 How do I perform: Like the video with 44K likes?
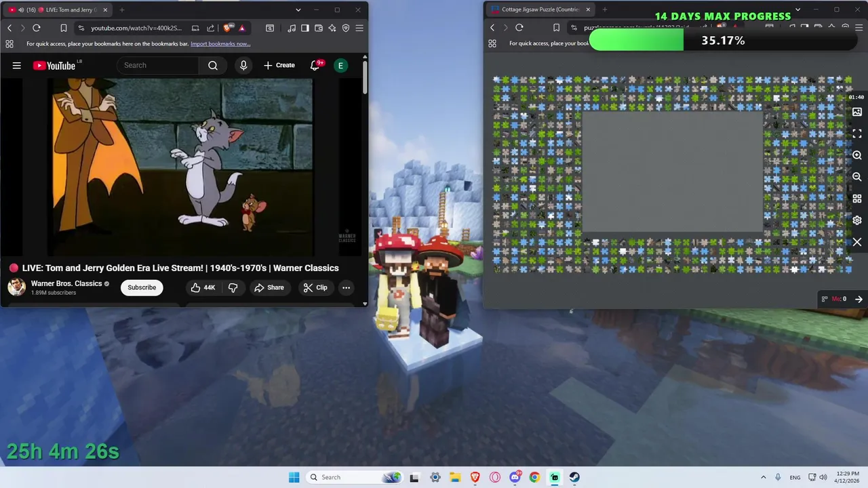[203, 287]
